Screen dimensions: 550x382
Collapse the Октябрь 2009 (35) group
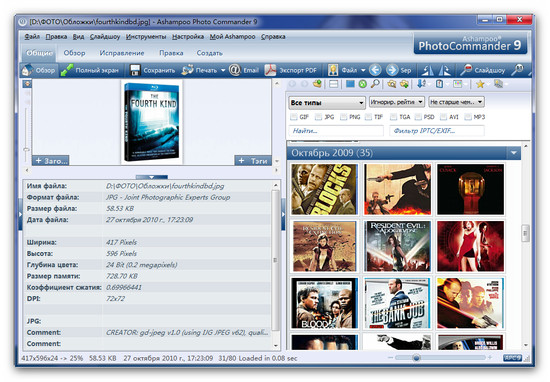(514, 153)
